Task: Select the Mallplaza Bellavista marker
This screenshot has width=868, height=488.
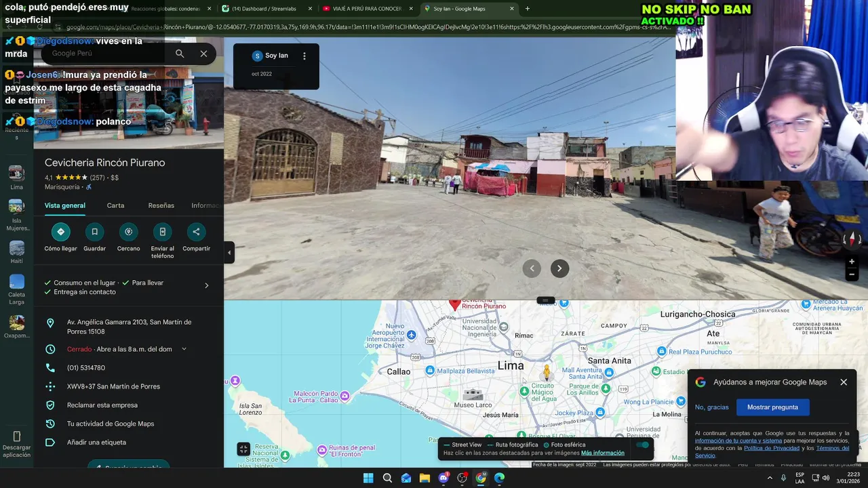Action: point(430,371)
